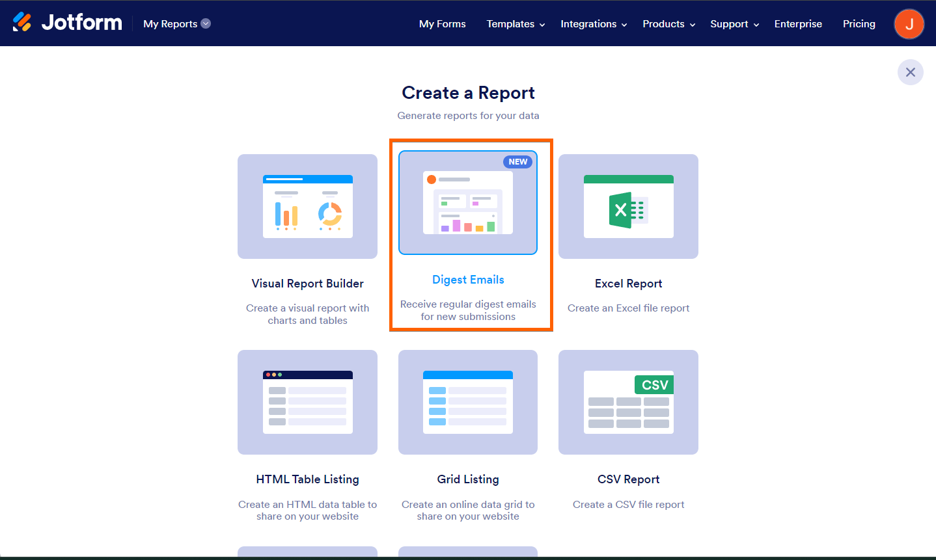
Task: Click 'Create a CSV file report' description
Action: (629, 505)
